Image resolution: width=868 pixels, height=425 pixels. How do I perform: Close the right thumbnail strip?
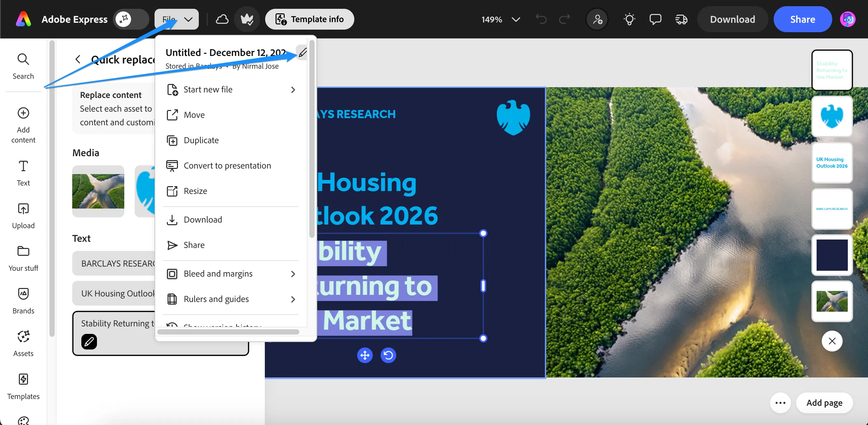(x=832, y=341)
